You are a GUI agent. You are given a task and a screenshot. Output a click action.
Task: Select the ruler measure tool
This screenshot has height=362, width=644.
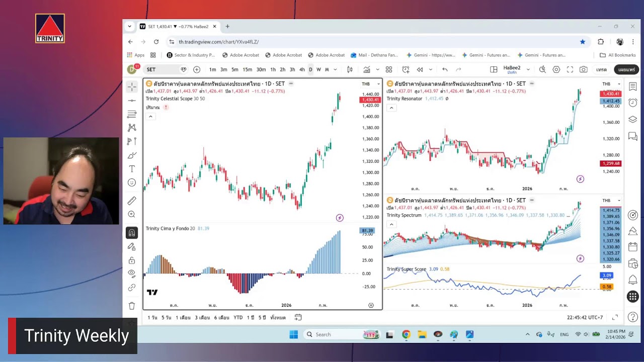(x=132, y=201)
